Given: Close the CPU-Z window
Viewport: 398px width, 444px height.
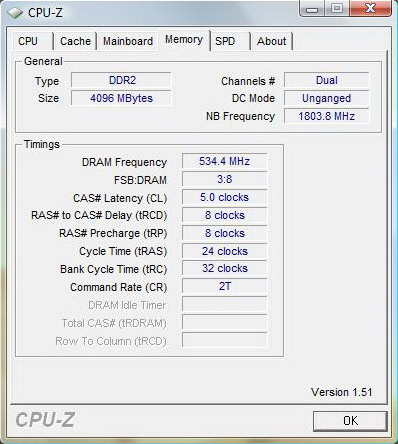Looking at the screenshot, I should (x=370, y=8).
